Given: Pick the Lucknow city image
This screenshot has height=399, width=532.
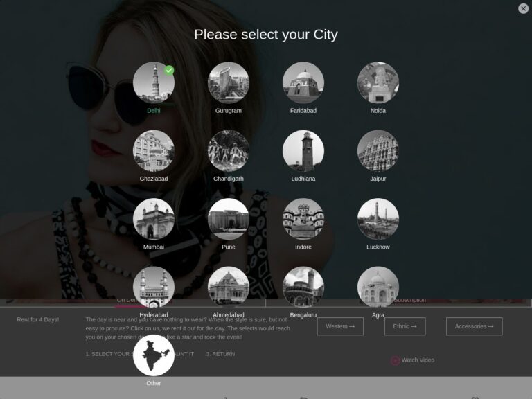Looking at the screenshot, I should tap(378, 219).
